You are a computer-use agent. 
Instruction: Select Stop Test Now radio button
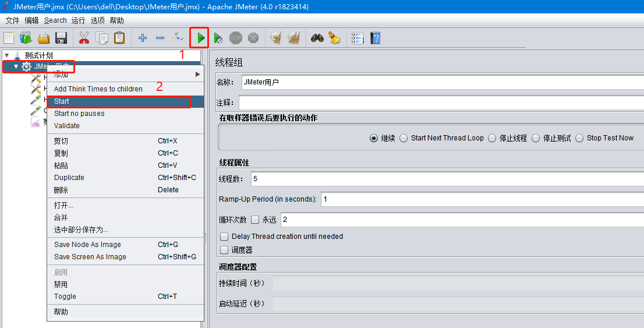[579, 138]
